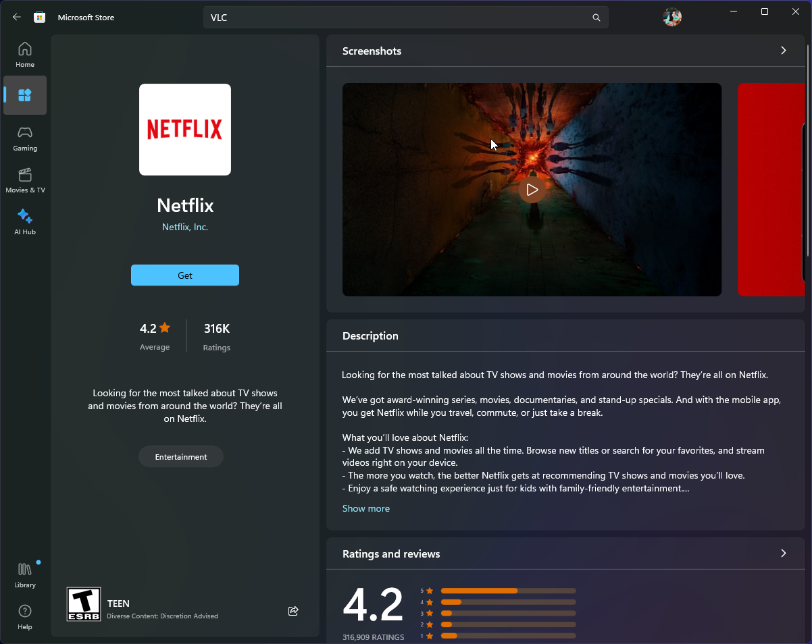The width and height of the screenshot is (812, 644).
Task: Click the Ratings and reviews heading
Action: [x=391, y=554]
